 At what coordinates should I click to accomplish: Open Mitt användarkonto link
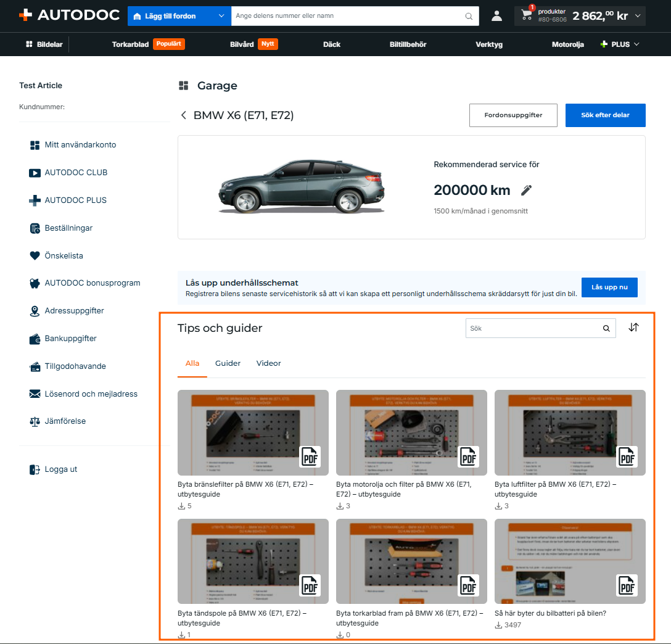pos(80,144)
